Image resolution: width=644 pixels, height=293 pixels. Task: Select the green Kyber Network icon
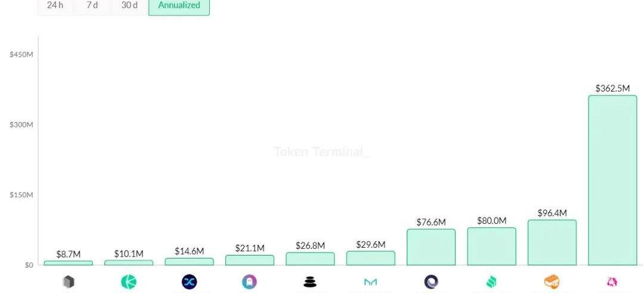click(x=129, y=282)
